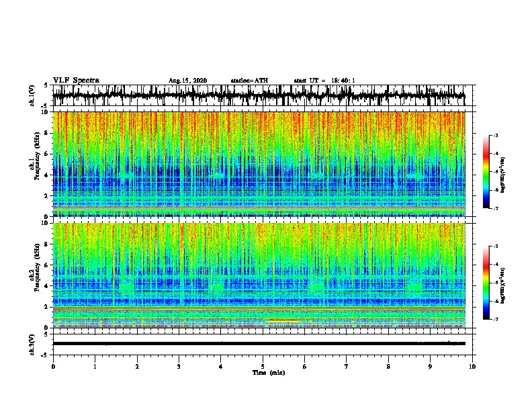Click the ch.2 spectrogram panel

(259, 275)
